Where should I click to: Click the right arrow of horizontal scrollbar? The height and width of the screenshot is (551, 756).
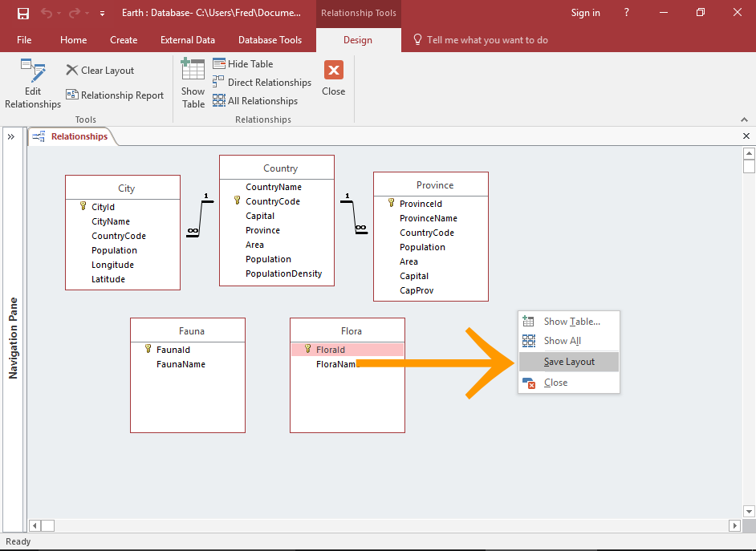tap(735, 525)
